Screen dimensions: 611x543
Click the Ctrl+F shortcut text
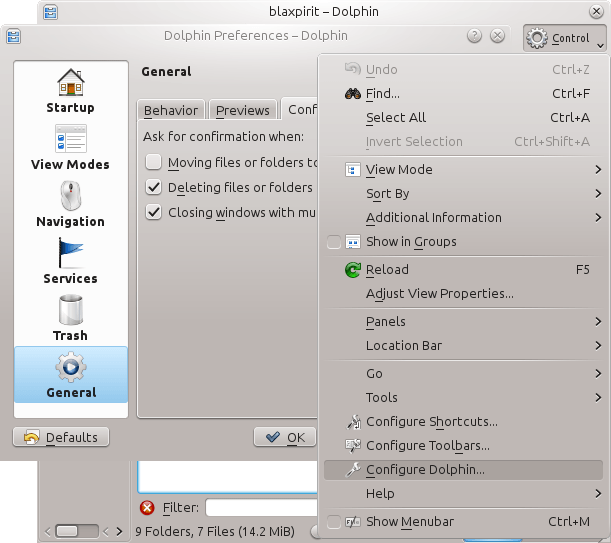(571, 94)
